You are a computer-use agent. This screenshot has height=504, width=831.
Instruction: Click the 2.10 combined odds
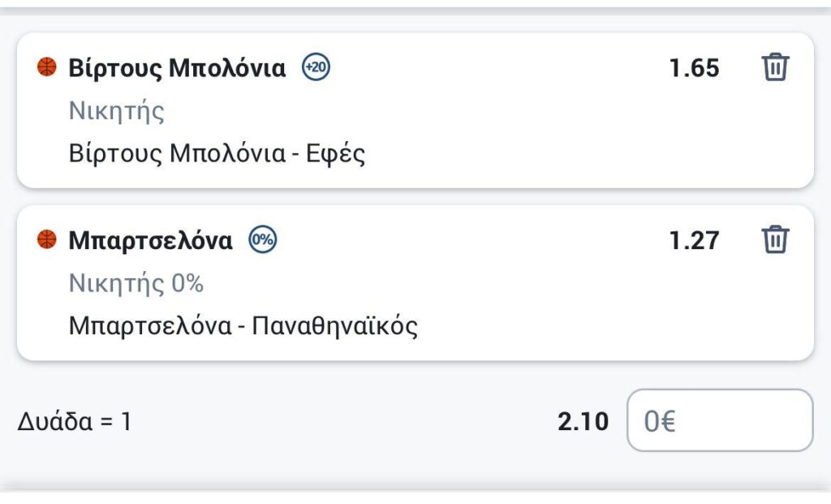(x=583, y=422)
